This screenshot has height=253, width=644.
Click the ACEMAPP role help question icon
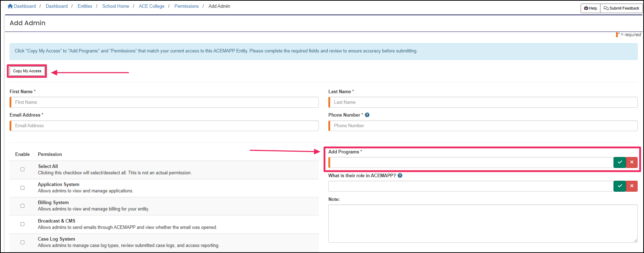pos(400,175)
